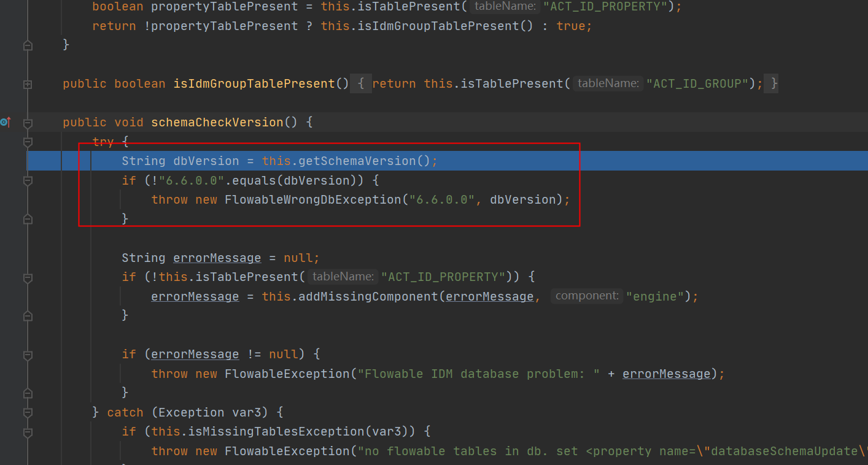Click the red navigate-up arrow in the gutter
This screenshot has width=868, height=465.
[9, 122]
